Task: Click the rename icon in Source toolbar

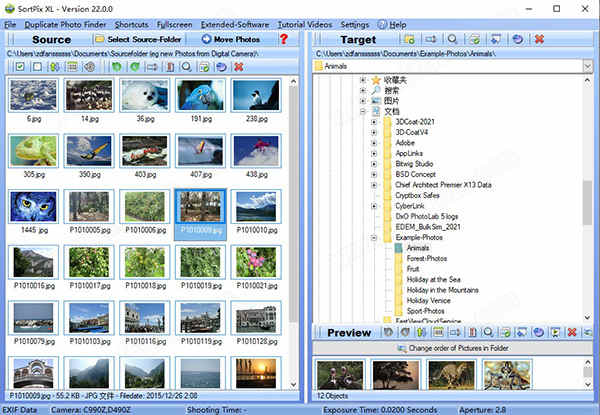Action: (152, 67)
